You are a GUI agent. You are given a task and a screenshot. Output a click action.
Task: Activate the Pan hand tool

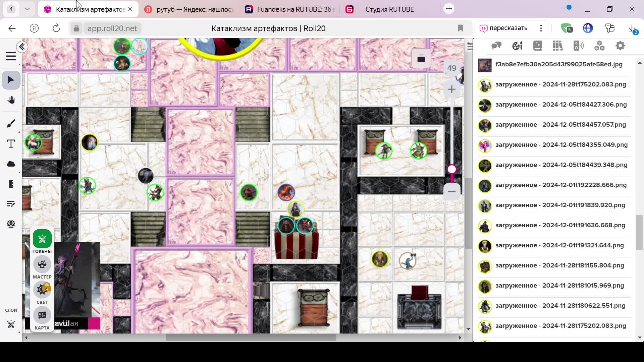point(11,100)
